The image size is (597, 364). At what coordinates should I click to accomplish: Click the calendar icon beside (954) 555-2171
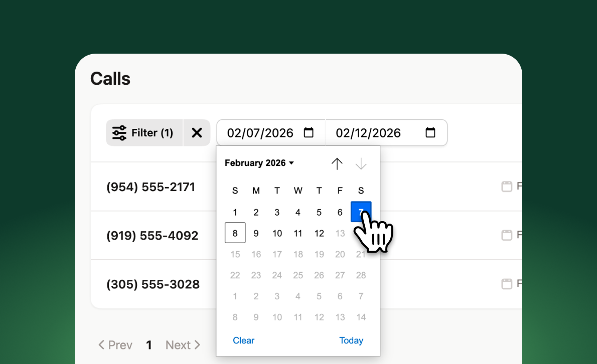point(507,186)
